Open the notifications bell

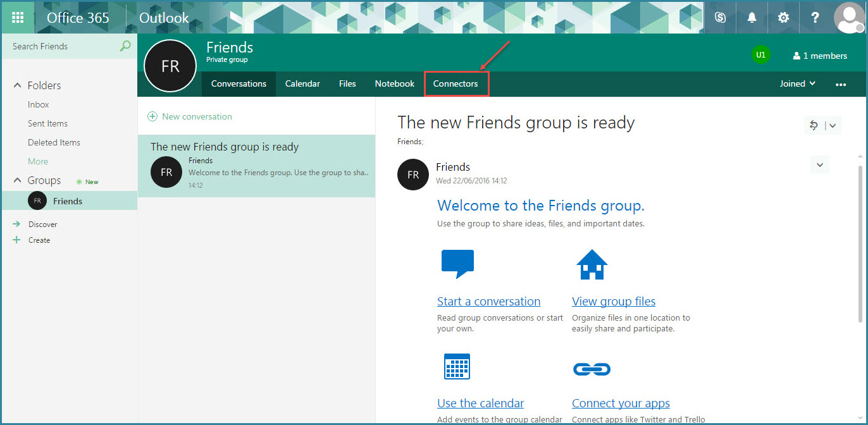(x=752, y=18)
